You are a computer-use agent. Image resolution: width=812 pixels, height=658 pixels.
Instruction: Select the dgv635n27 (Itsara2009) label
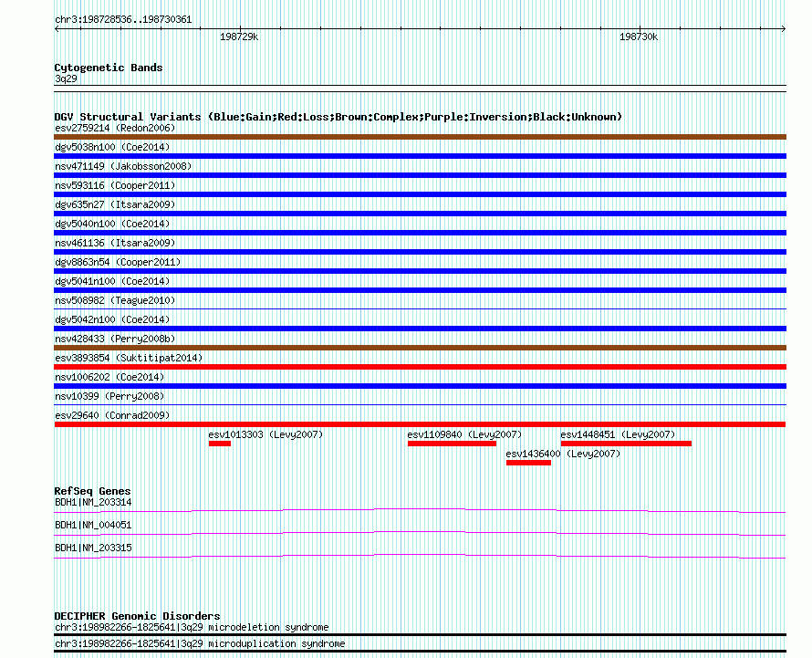click(115, 204)
